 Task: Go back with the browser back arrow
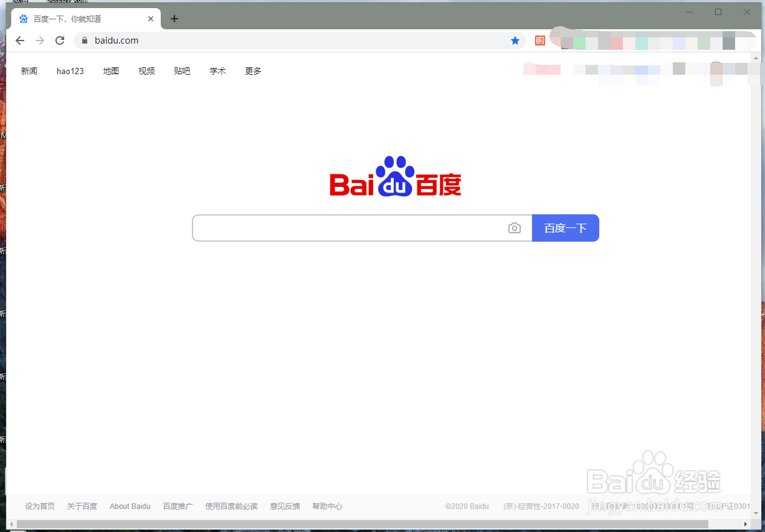(x=20, y=40)
